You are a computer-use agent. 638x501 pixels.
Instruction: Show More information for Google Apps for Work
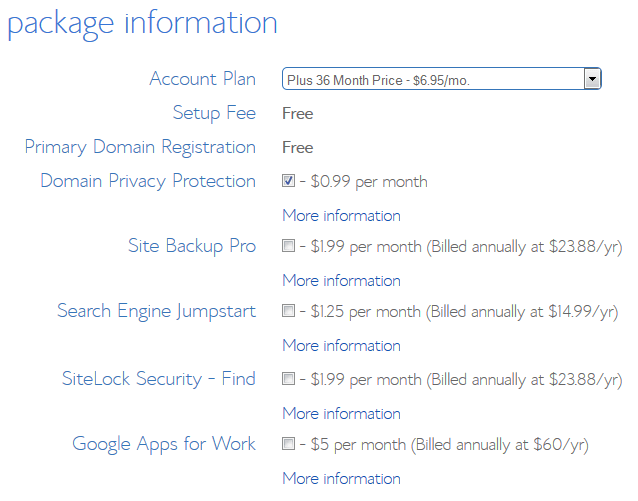pyautogui.click(x=341, y=478)
